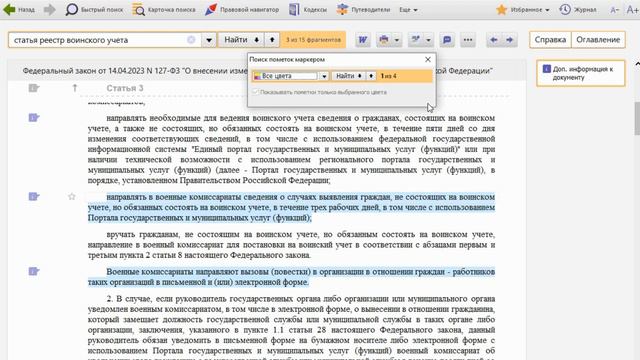This screenshot has height=360, width=640.
Task: Select the marker highlight tool
Action: click(x=416, y=40)
